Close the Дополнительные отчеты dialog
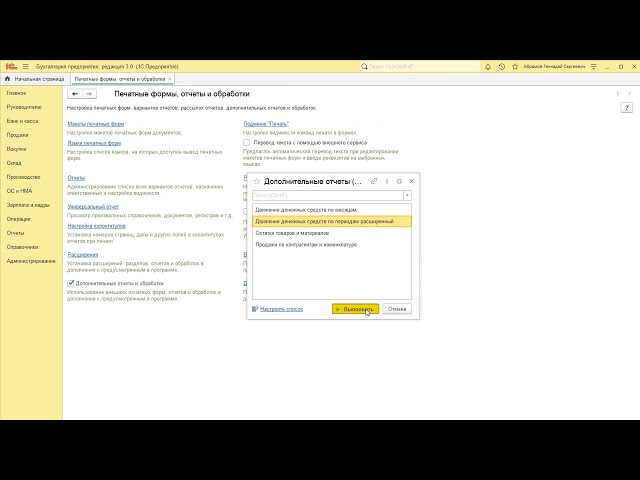This screenshot has width=640, height=480. click(x=411, y=181)
